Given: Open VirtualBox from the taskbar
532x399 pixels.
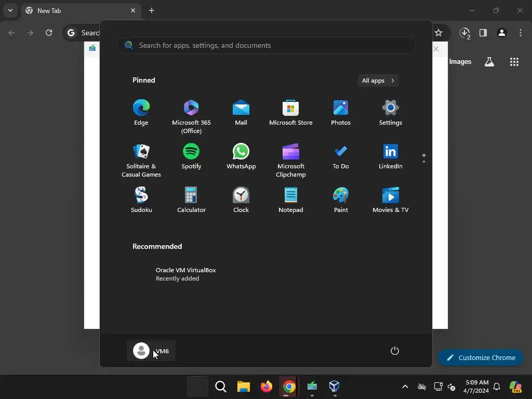Looking at the screenshot, I should (334, 387).
